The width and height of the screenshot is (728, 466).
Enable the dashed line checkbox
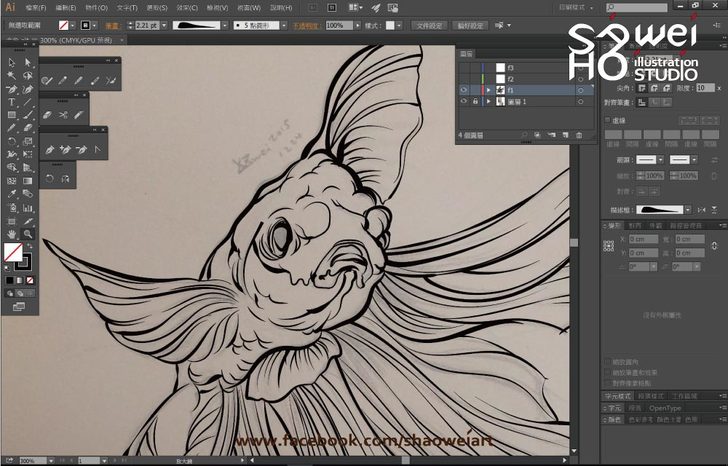point(607,122)
